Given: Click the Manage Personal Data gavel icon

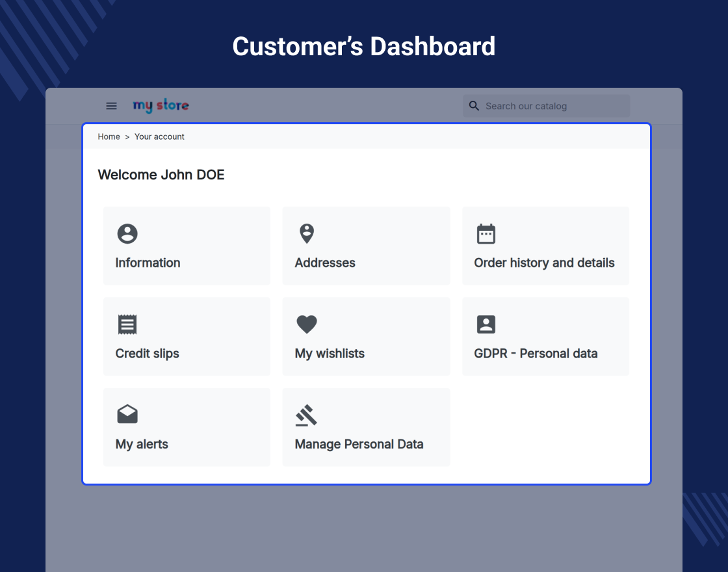Looking at the screenshot, I should [306, 415].
